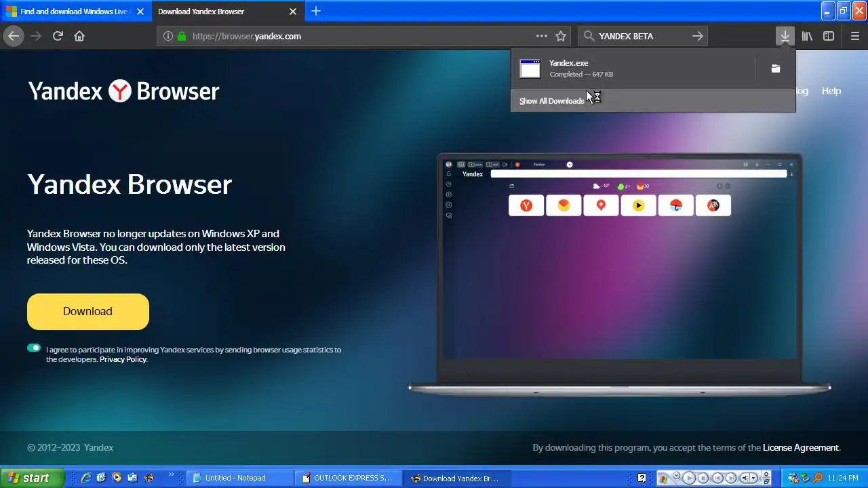This screenshot has width=868, height=488.
Task: Toggle usage statistics participation switch
Action: click(34, 348)
